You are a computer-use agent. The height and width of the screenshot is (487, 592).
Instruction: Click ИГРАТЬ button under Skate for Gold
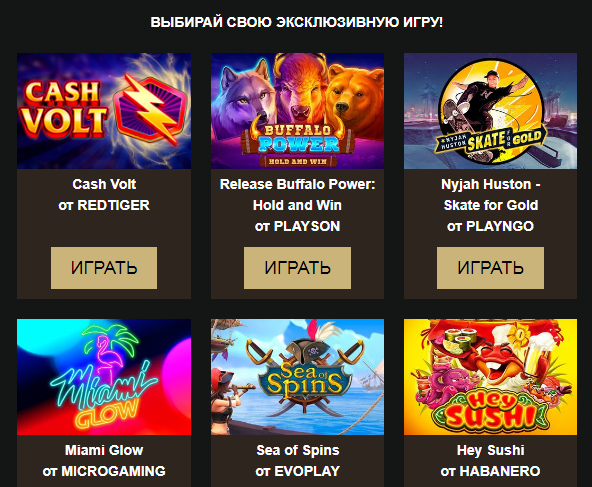point(490,268)
